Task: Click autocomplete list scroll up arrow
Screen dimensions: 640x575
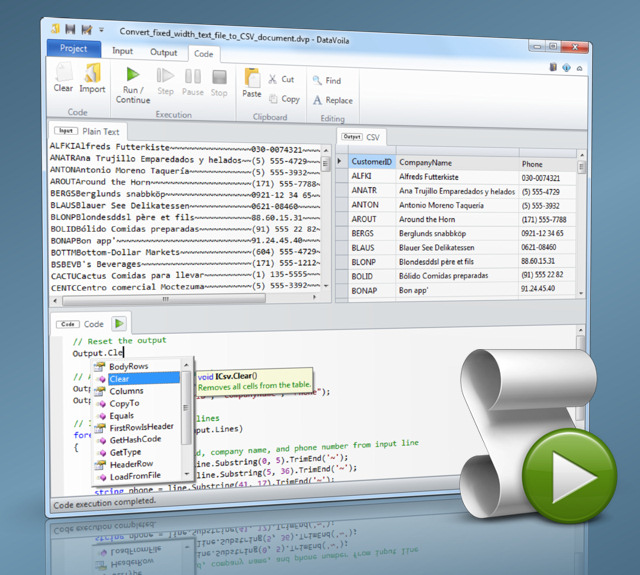Action: click(x=186, y=364)
